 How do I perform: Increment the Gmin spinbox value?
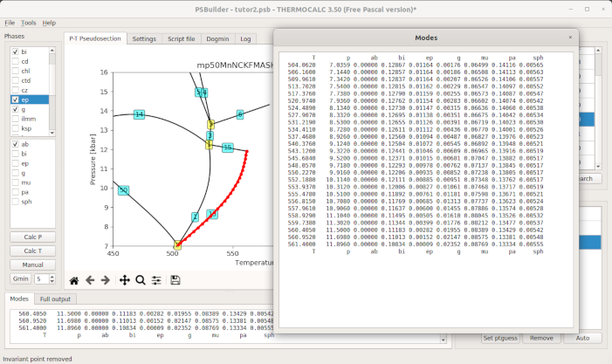coord(52,277)
